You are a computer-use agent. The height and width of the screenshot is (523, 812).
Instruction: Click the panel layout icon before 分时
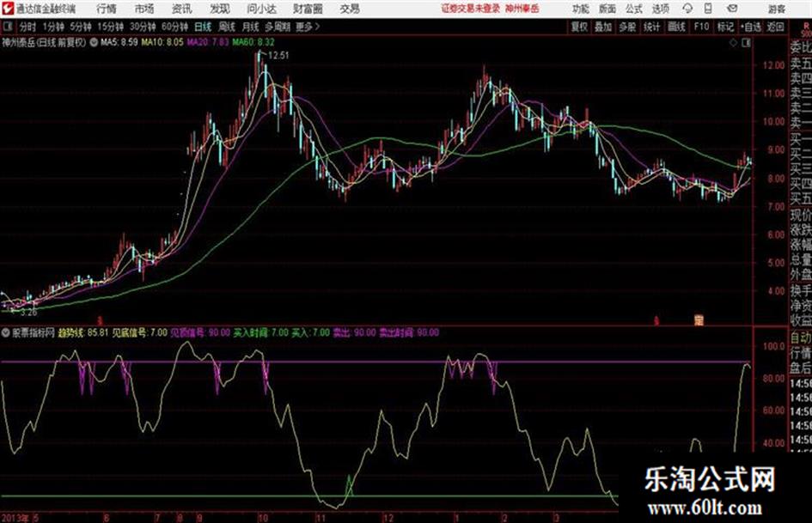[x=8, y=27]
